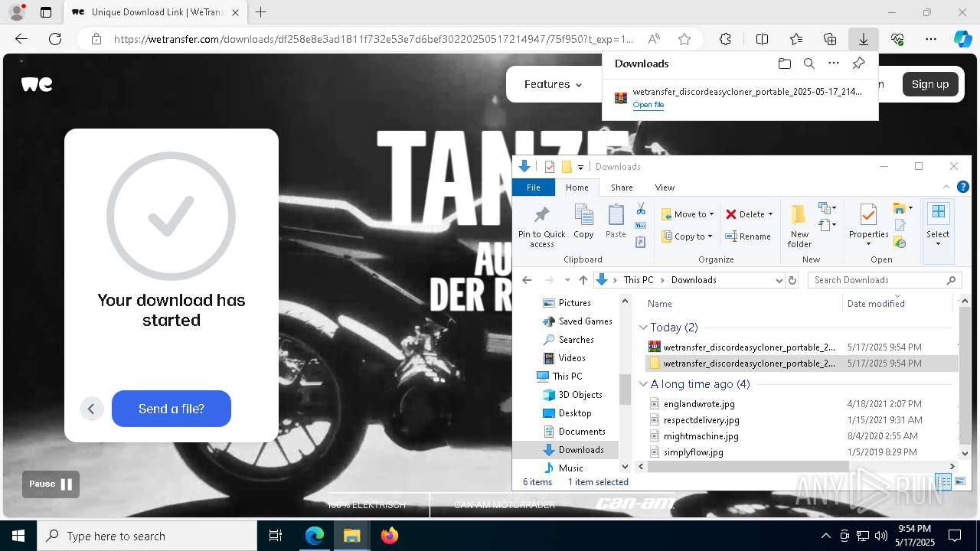This screenshot has width=980, height=551.
Task: Open a new Edge tab
Action: coord(261,12)
